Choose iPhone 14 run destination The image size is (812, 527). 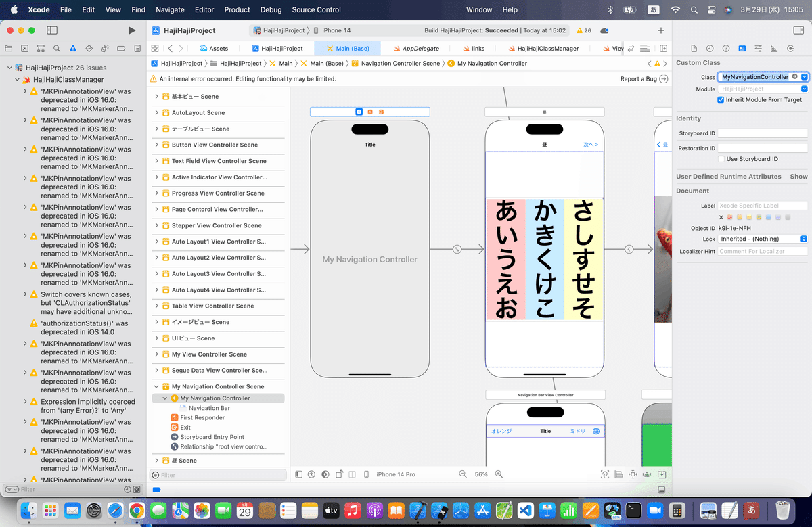tap(336, 30)
